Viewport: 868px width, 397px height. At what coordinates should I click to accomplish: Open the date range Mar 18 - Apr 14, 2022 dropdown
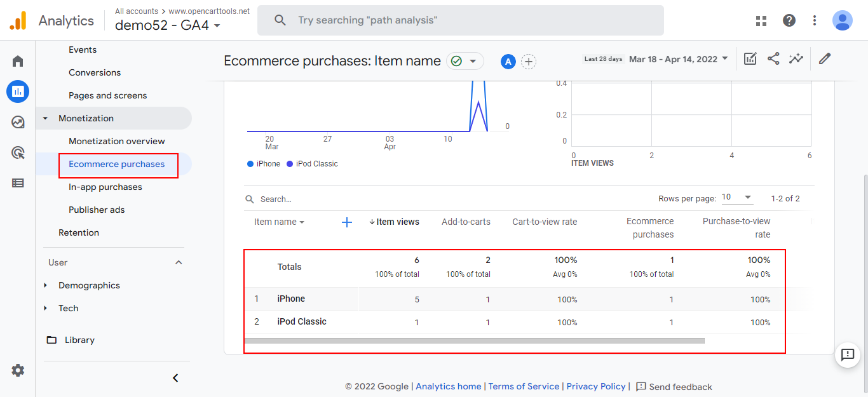[x=678, y=59]
